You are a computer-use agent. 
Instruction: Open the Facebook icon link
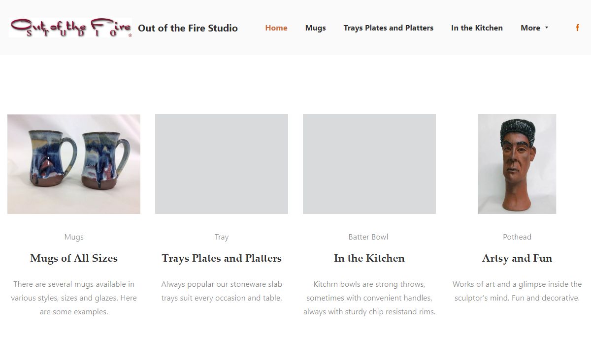pos(578,28)
